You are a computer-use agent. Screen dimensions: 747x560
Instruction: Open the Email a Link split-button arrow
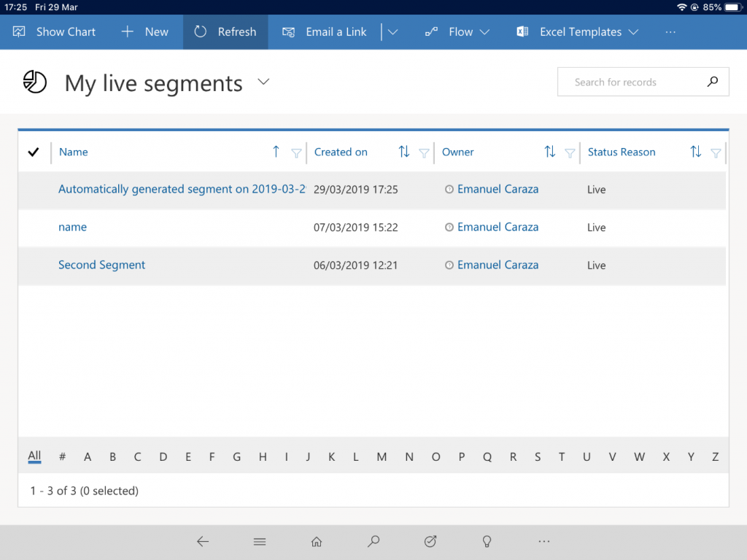pyautogui.click(x=392, y=32)
